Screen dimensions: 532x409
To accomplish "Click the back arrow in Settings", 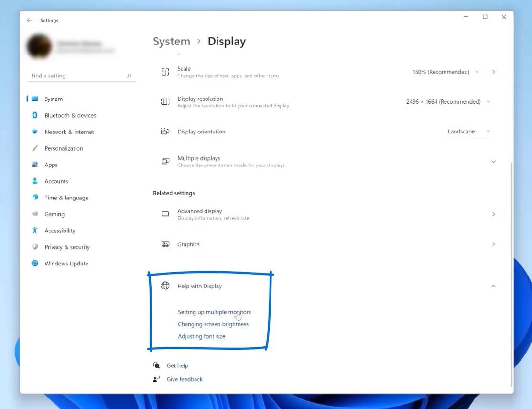I will [29, 20].
